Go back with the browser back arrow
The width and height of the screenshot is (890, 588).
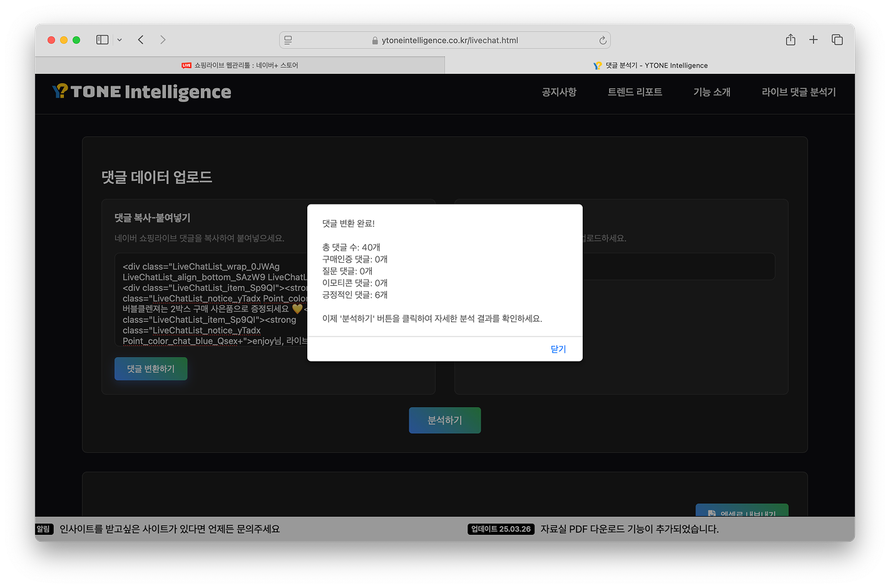[141, 39]
